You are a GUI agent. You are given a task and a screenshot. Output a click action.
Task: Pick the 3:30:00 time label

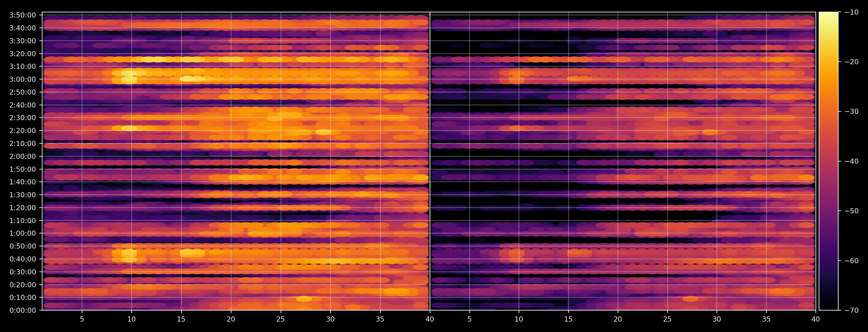pyautogui.click(x=23, y=41)
